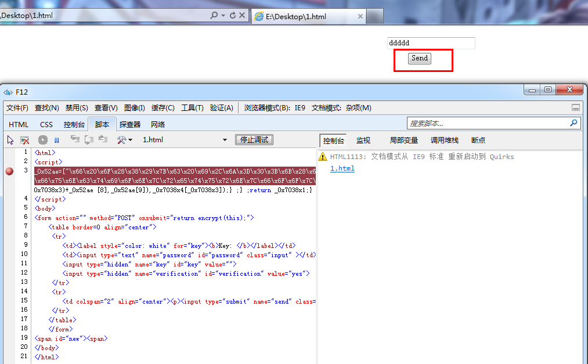This screenshot has height=364, width=588.
Task: Select the 脚本 script tab
Action: [102, 124]
